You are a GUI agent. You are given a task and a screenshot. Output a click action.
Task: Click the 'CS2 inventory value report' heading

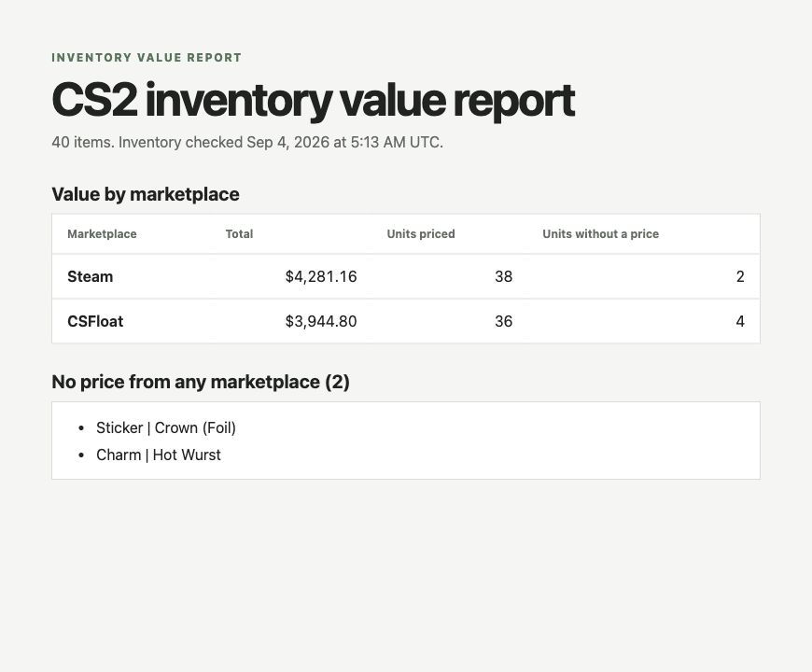314,101
